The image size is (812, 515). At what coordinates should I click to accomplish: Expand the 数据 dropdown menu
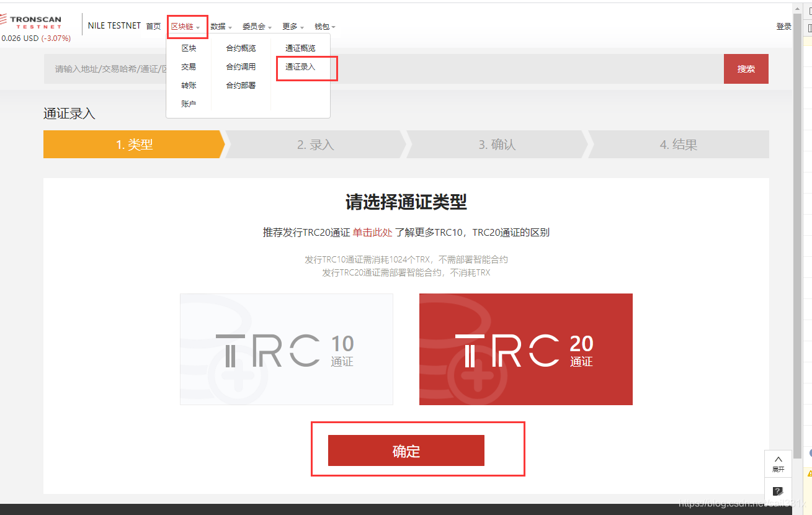click(221, 27)
